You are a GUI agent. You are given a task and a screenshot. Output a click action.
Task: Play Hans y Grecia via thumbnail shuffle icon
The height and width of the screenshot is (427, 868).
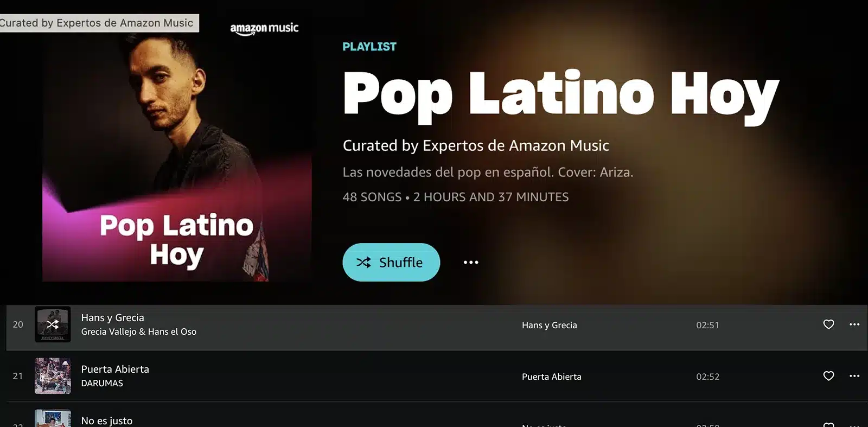(53, 324)
